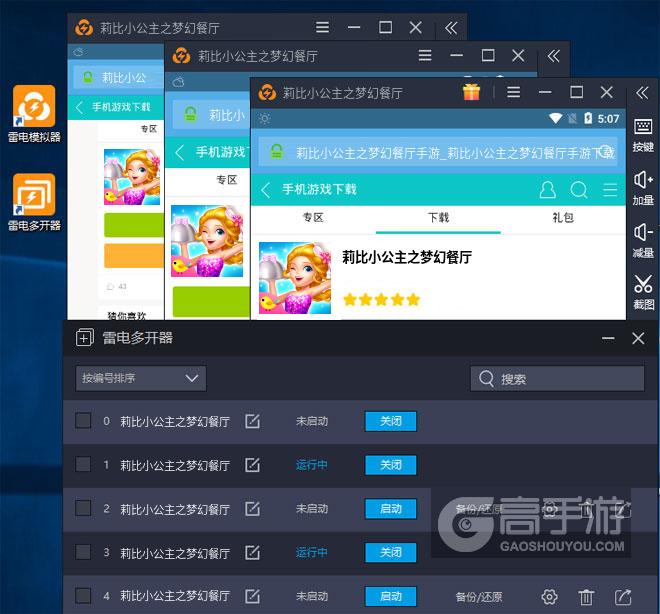Image resolution: width=660 pixels, height=614 pixels.
Task: Click 关闭 button for instance 0
Action: (391, 421)
